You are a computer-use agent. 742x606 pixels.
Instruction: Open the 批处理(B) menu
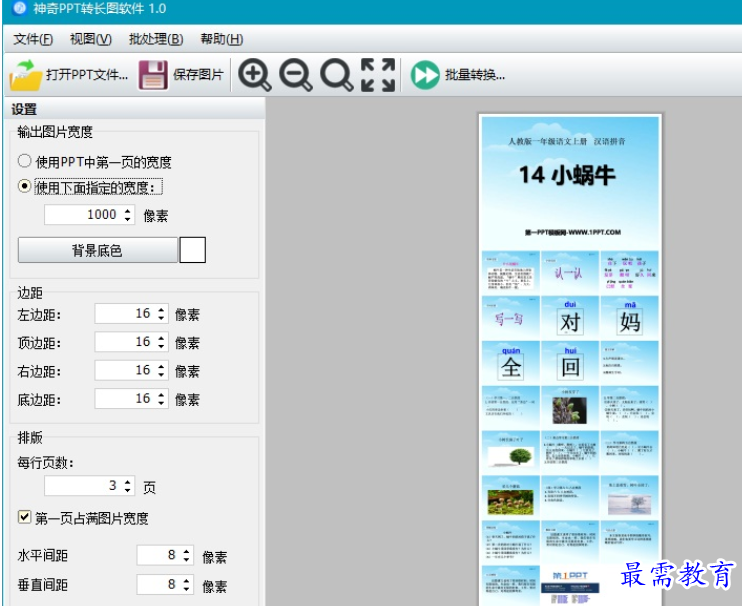[156, 39]
